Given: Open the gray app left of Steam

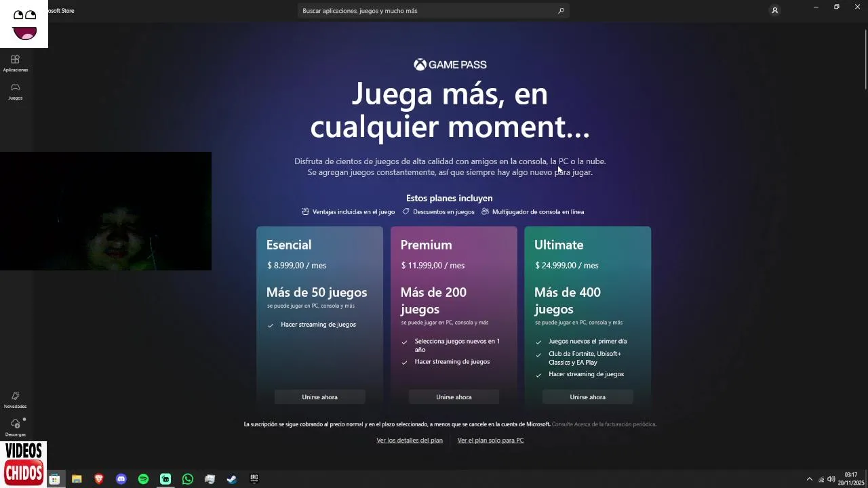Looking at the screenshot, I should [210, 479].
